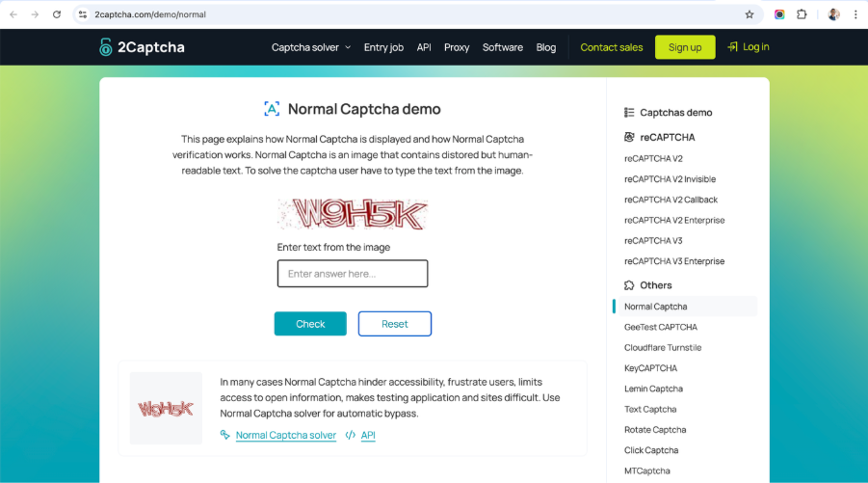This screenshot has height=483, width=868.
Task: Click the reCAPTCHA section icon
Action: tap(629, 137)
